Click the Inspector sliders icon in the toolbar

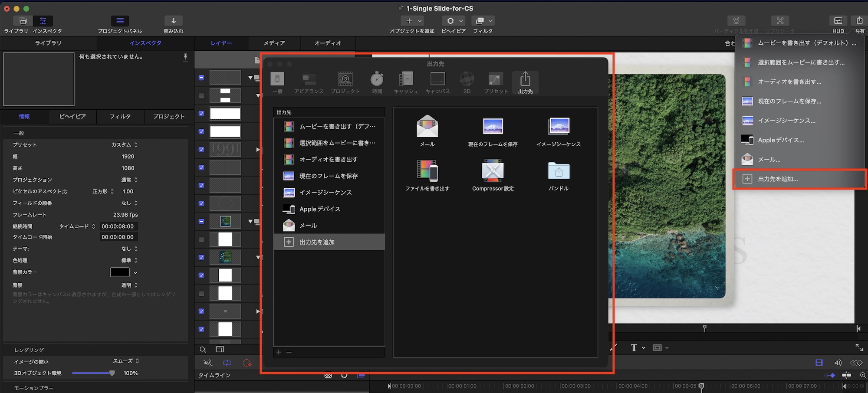(43, 21)
